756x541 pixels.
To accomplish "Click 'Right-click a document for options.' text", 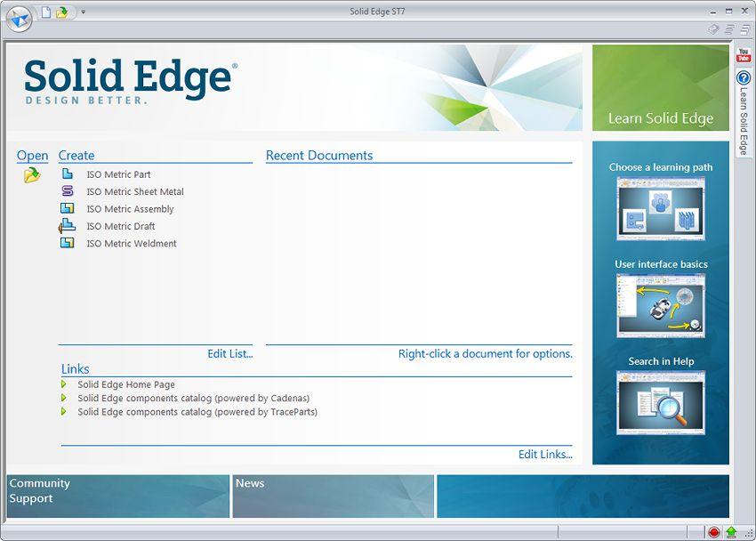I will 486,354.
